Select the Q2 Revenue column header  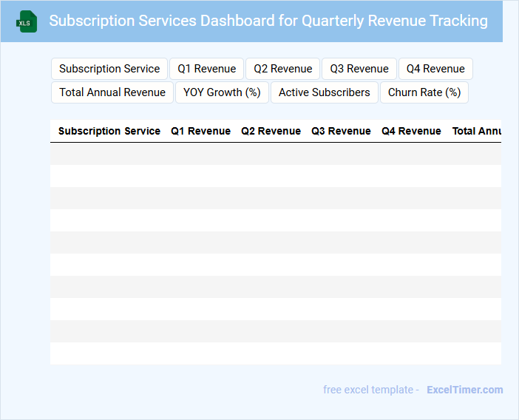271,131
